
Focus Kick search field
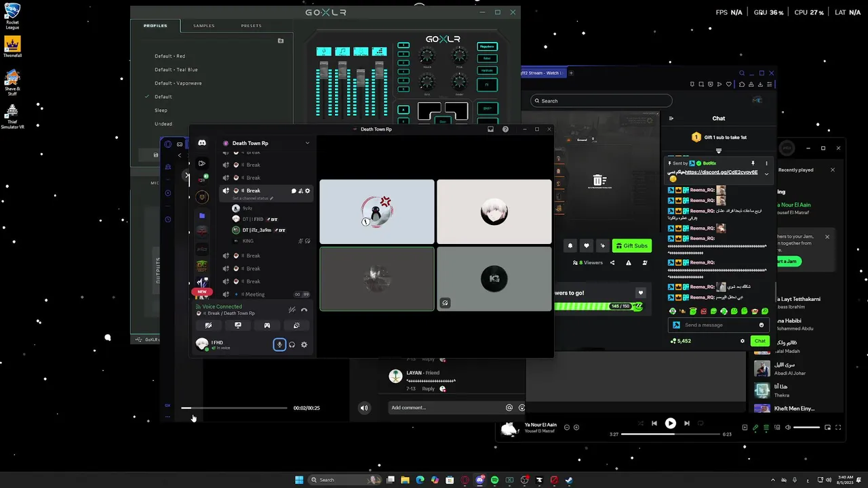pos(601,101)
